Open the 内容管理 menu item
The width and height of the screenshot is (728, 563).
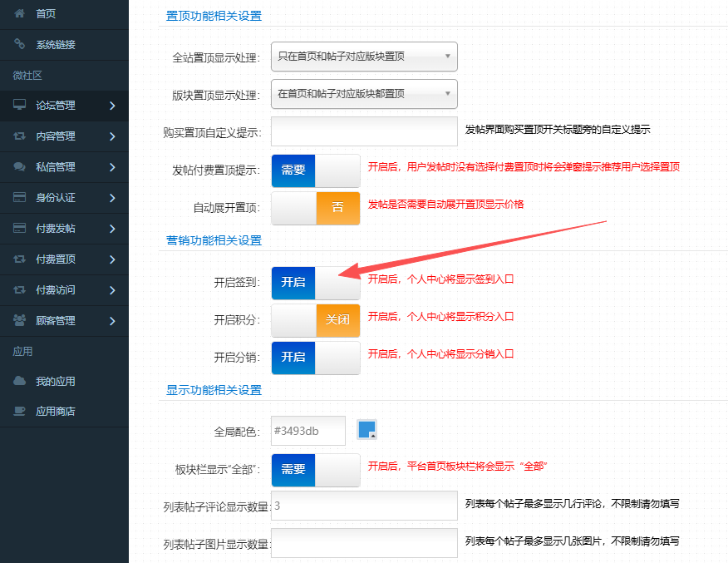coord(56,136)
